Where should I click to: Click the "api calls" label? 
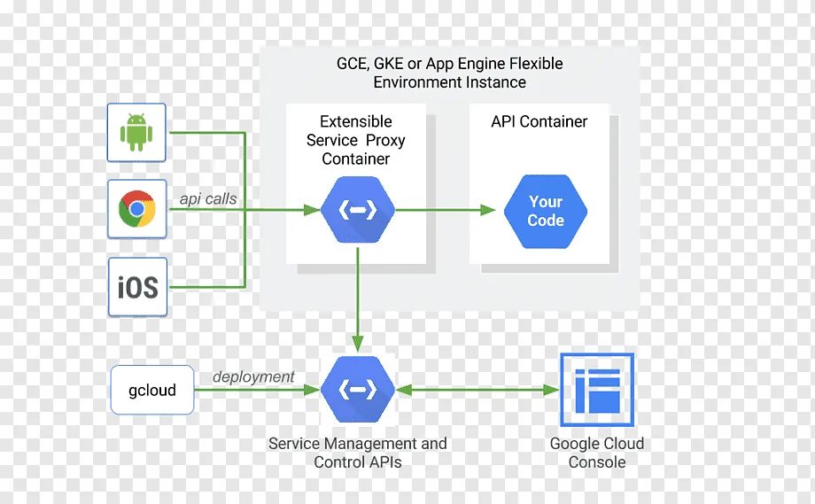[x=208, y=198]
